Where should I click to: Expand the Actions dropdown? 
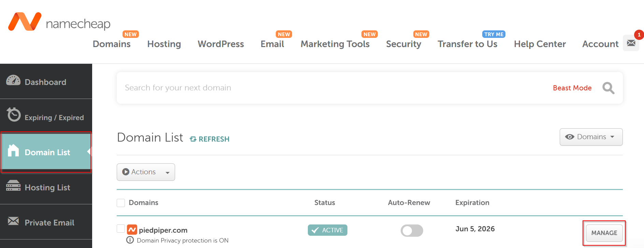coord(146,172)
